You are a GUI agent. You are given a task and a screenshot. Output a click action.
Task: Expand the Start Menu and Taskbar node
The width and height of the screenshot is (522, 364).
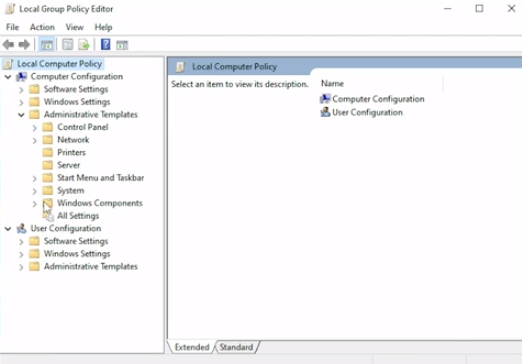(35, 178)
